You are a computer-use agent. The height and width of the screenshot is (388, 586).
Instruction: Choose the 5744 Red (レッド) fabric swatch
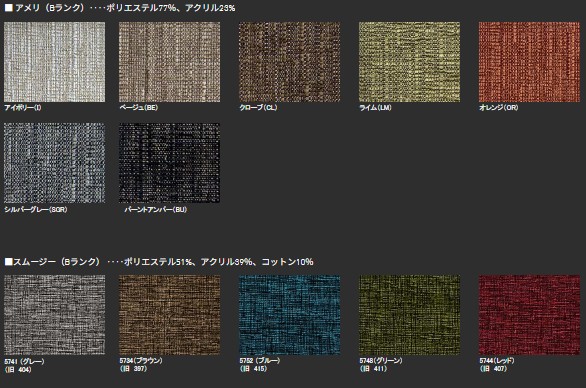pos(529,315)
